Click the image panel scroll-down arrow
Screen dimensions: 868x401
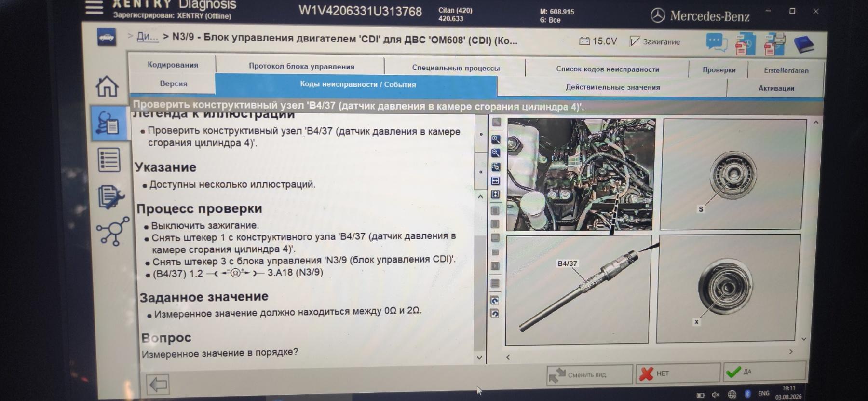[x=804, y=339]
